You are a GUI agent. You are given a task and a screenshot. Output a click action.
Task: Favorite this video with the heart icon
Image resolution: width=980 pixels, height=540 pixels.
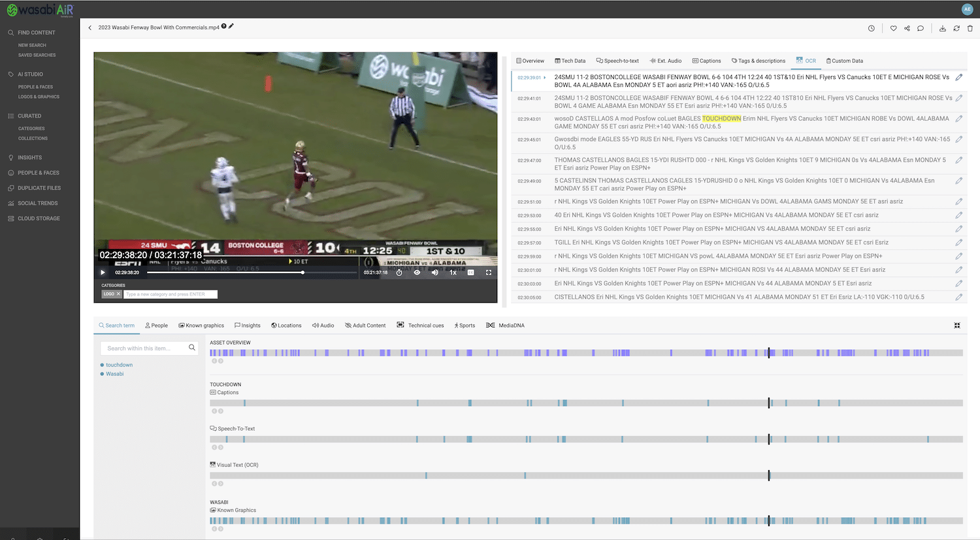click(x=894, y=28)
